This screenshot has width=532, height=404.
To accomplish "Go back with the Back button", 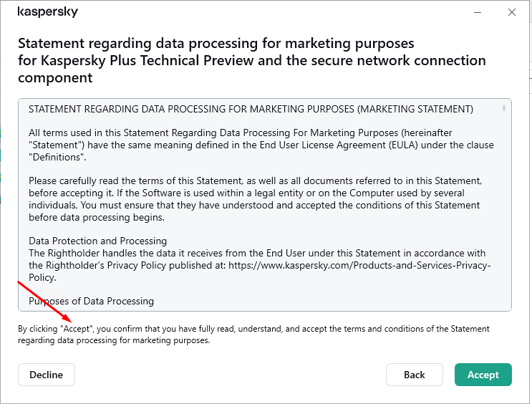I will pos(415,375).
